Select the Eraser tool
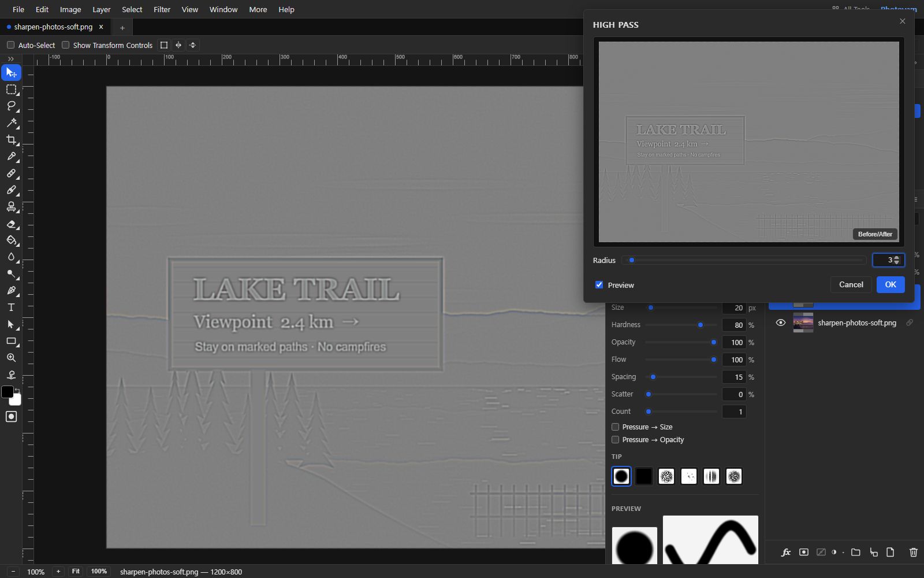This screenshot has width=924, height=578. (11, 224)
